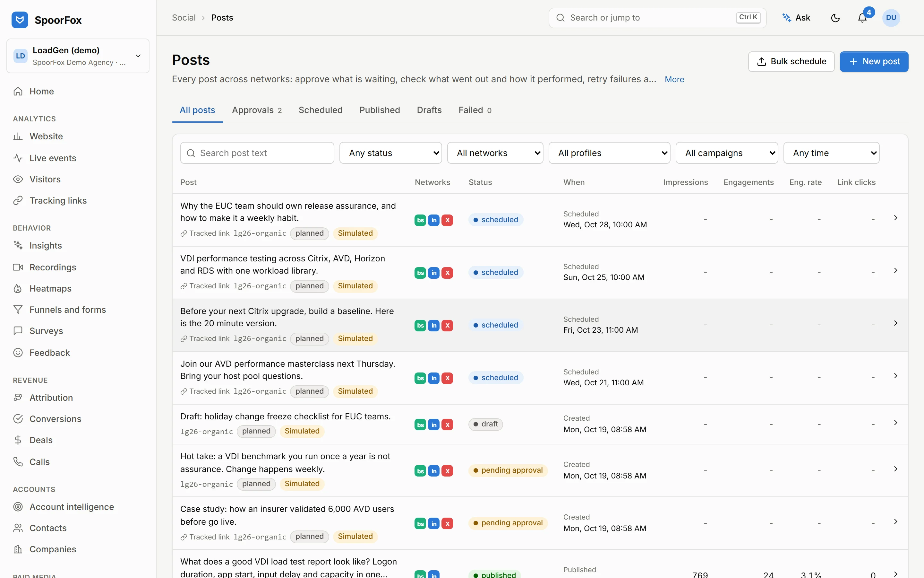924x578 pixels.
Task: Open Conversions
Action: (78, 419)
